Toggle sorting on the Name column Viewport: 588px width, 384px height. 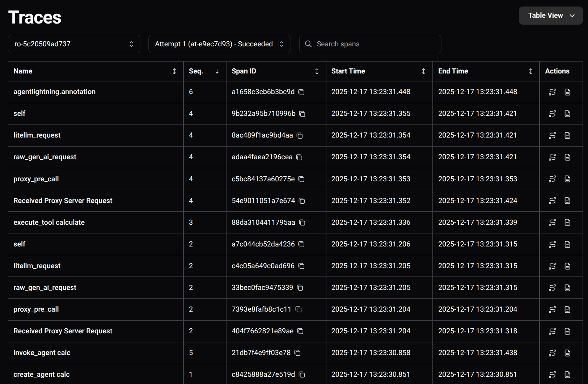tap(174, 71)
